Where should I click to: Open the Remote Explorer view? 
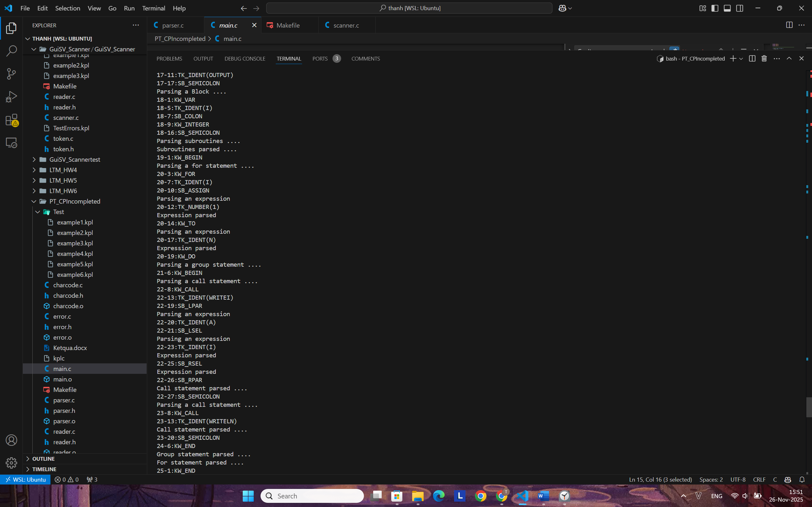(11, 142)
